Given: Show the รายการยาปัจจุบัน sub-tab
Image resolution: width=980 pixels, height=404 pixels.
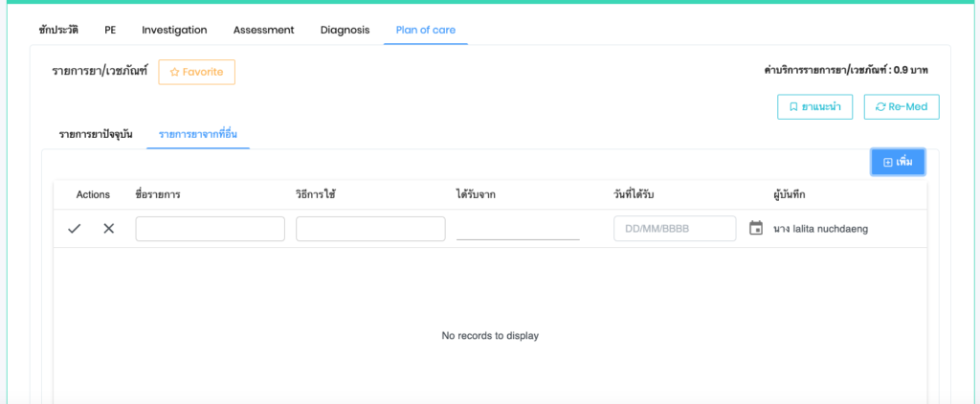Looking at the screenshot, I should point(96,132).
